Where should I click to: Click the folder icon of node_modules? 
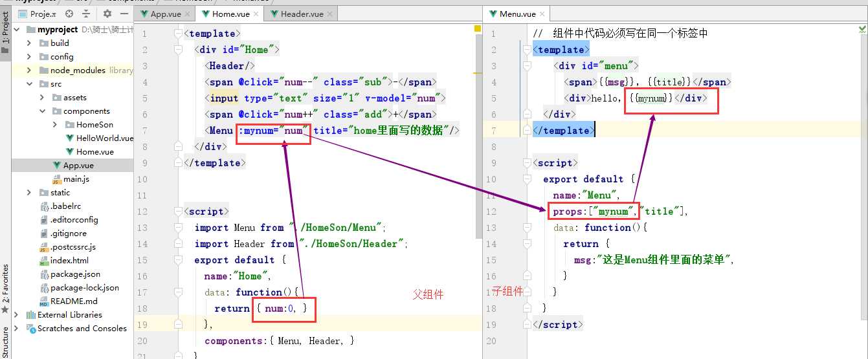click(43, 71)
